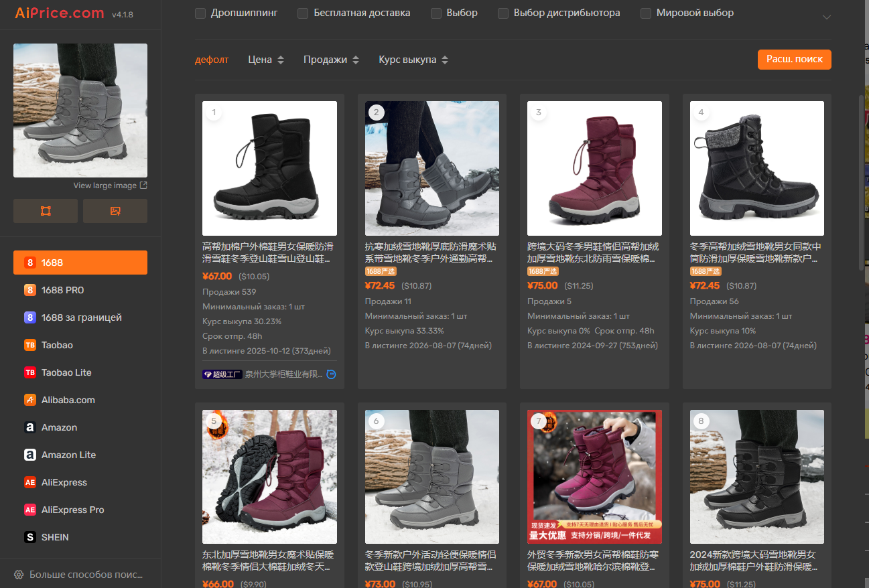Click the AliExpress Pro AE icon
This screenshot has height=588, width=869.
coord(30,510)
